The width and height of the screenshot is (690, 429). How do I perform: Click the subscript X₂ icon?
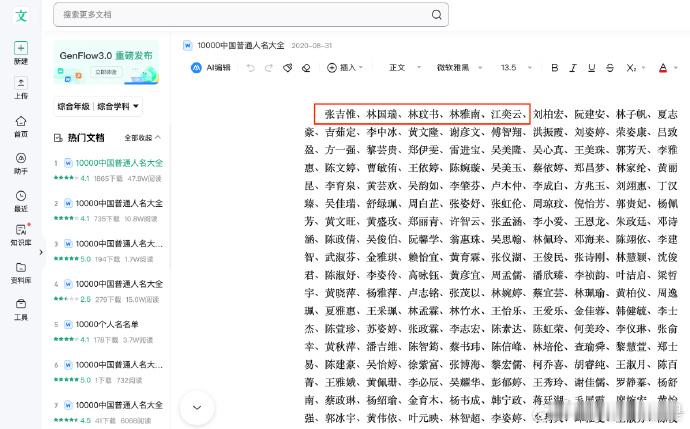631,68
